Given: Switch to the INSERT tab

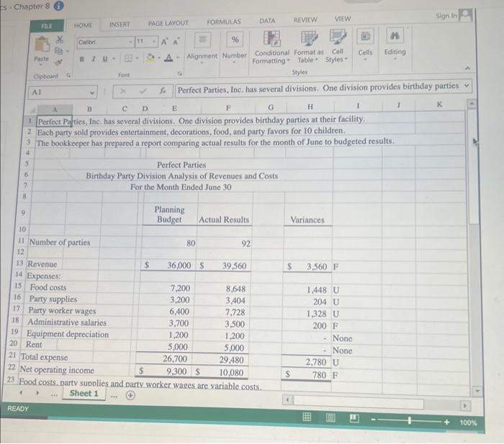Looking at the screenshot, I should click(120, 24).
